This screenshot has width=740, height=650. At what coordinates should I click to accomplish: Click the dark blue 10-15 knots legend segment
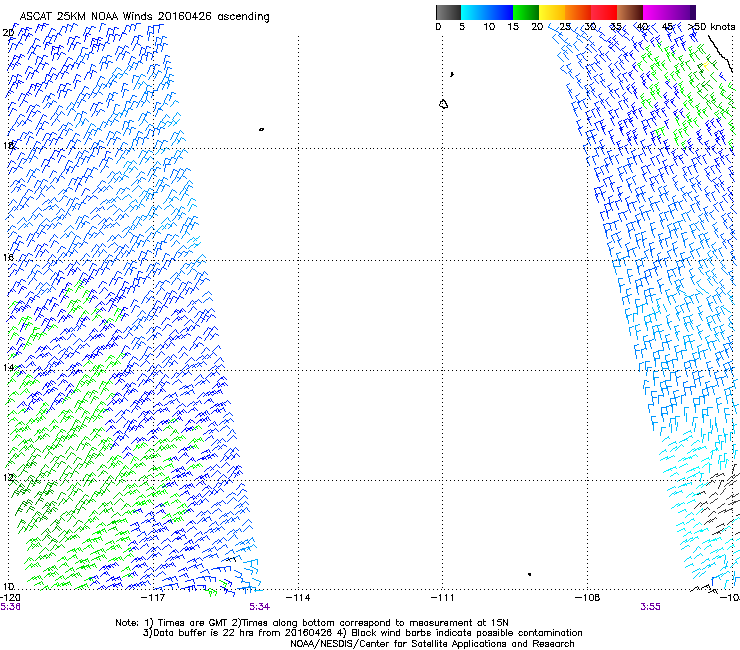pyautogui.click(x=500, y=12)
